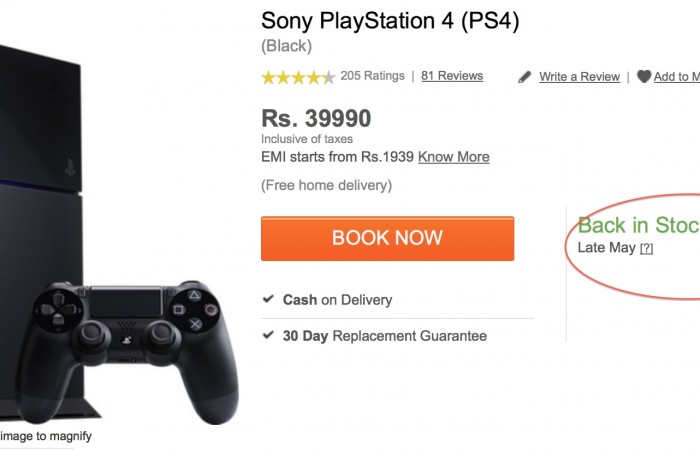Click the checkmark beside Cash on Delivery
Viewport: 700px width, 450px height.
click(268, 299)
